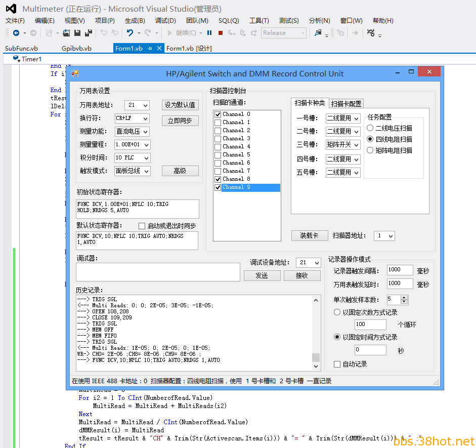Enable 启动或退出时同步 checkbox
Viewport: 476px width, 448px height.
click(142, 226)
